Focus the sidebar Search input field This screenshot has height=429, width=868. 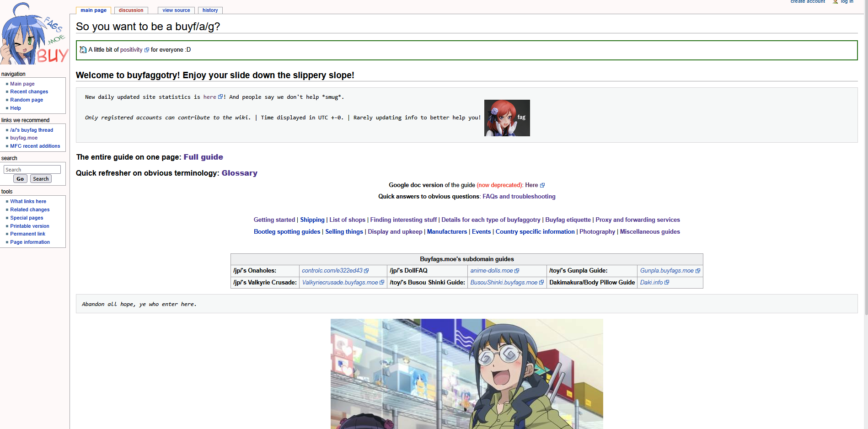[32, 170]
